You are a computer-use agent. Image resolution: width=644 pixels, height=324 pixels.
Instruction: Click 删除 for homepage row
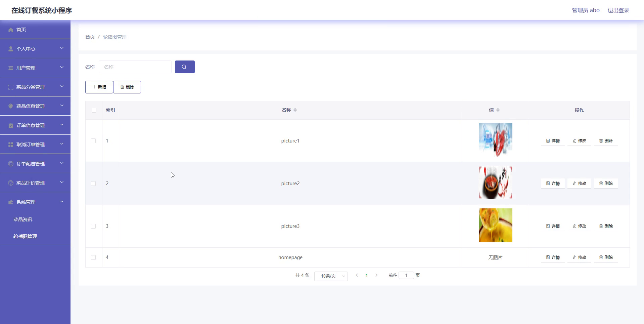pyautogui.click(x=606, y=257)
